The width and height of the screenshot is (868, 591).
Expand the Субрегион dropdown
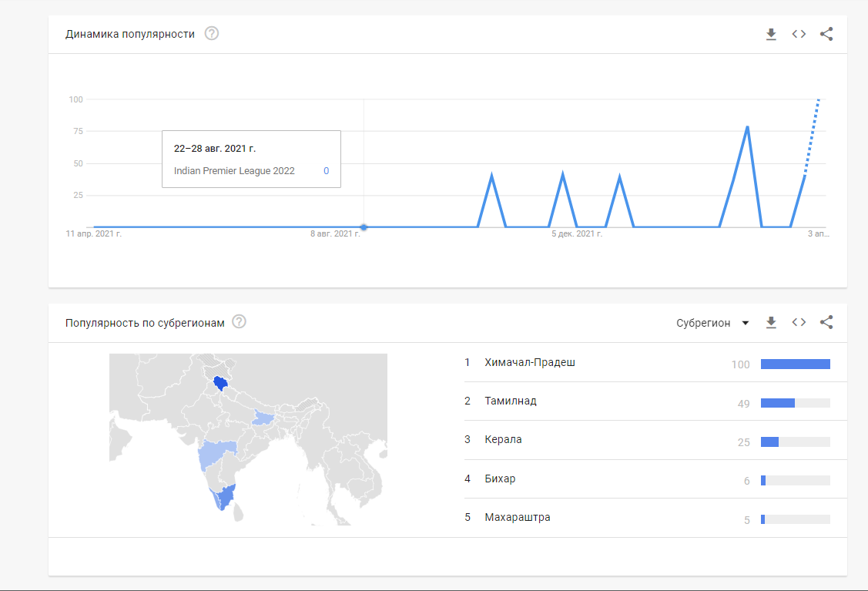coord(712,323)
